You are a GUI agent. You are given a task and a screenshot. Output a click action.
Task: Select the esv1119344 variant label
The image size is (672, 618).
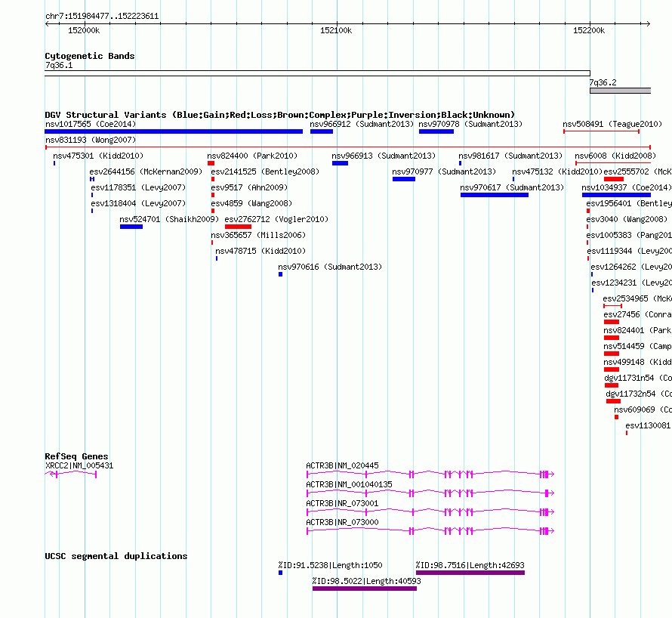pyautogui.click(x=630, y=251)
